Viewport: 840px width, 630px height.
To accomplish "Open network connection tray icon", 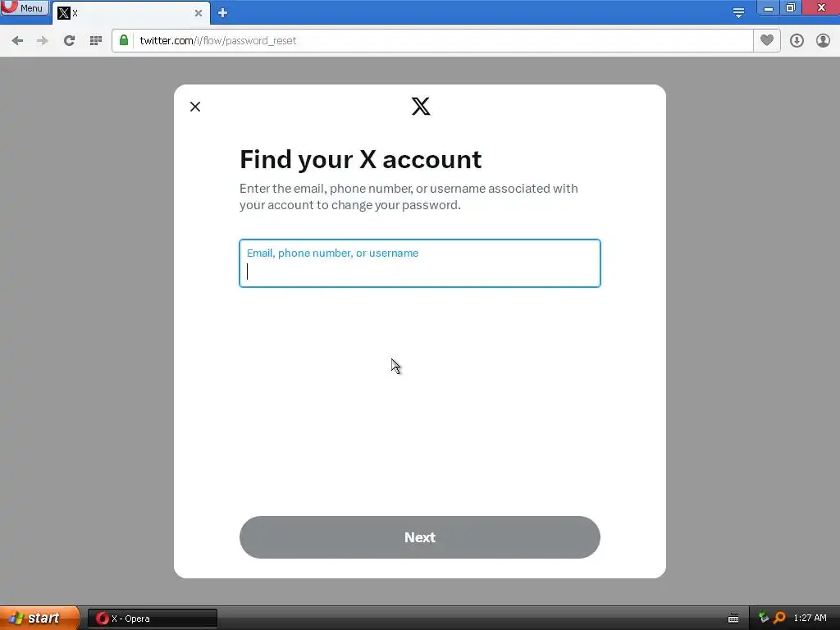I will click(764, 618).
